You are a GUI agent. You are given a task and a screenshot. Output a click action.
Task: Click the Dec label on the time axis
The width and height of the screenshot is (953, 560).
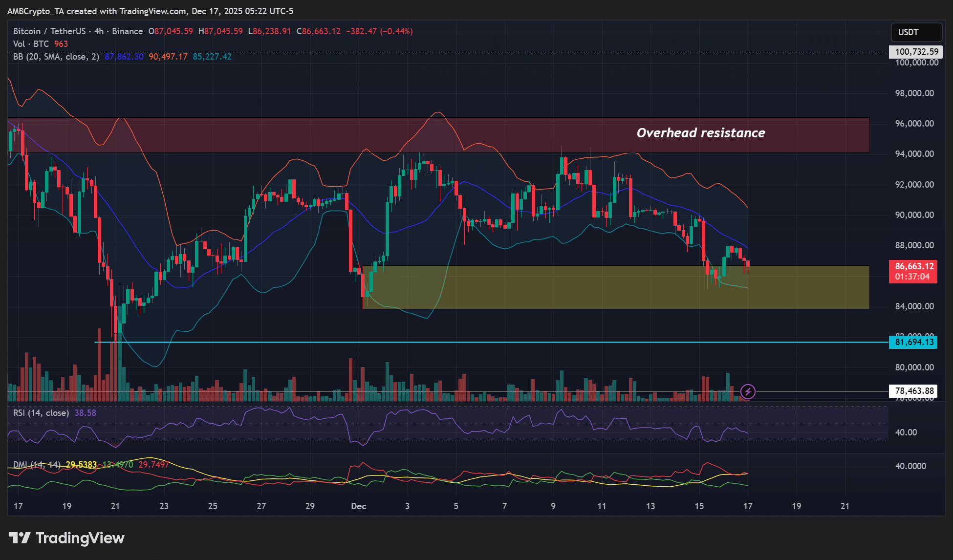tap(359, 507)
